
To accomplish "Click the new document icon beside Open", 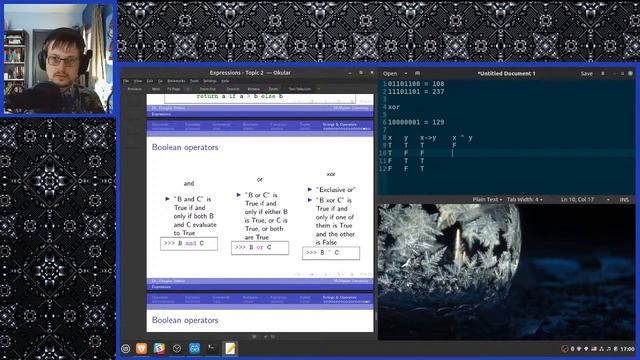I will click(417, 73).
